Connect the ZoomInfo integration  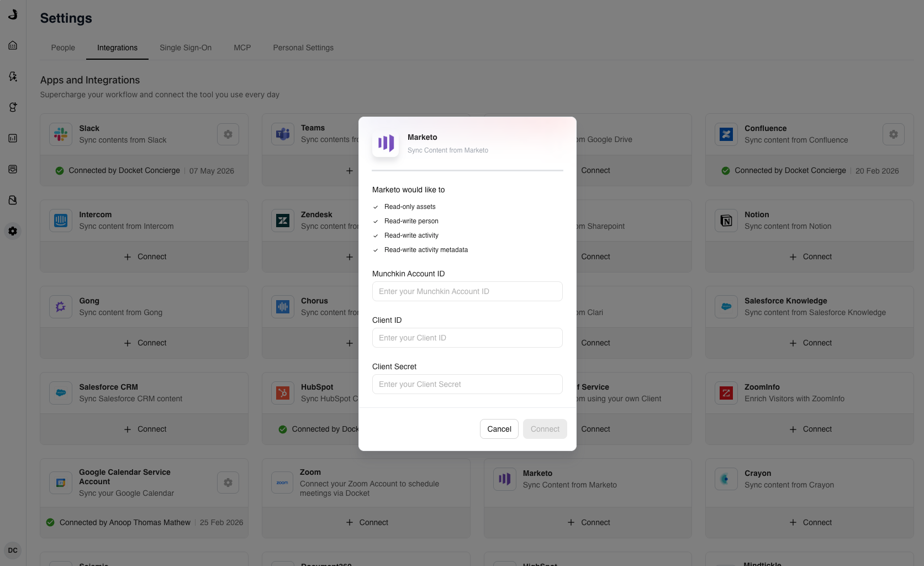810,429
